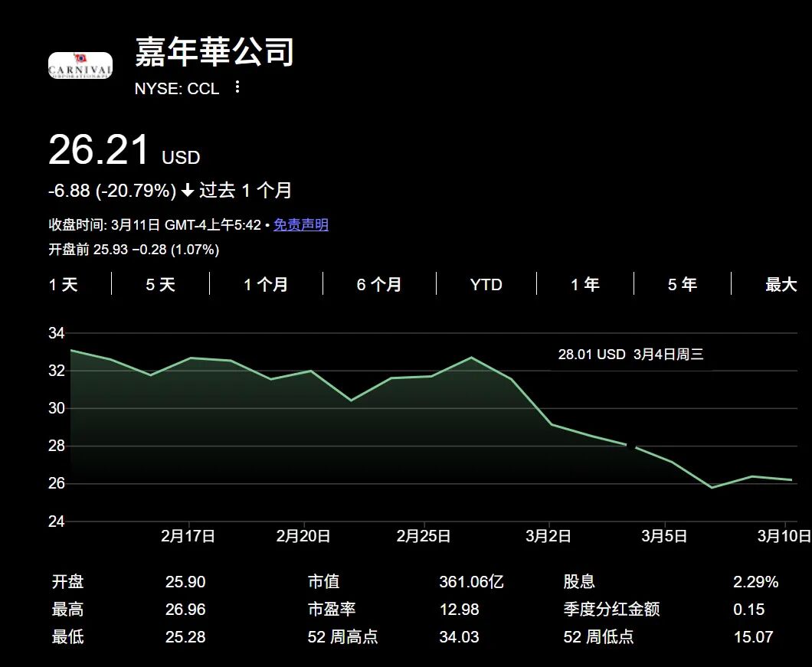The image size is (812, 667).
Task: Click the 3月2日 date on the chart axis
Action: coord(548,536)
